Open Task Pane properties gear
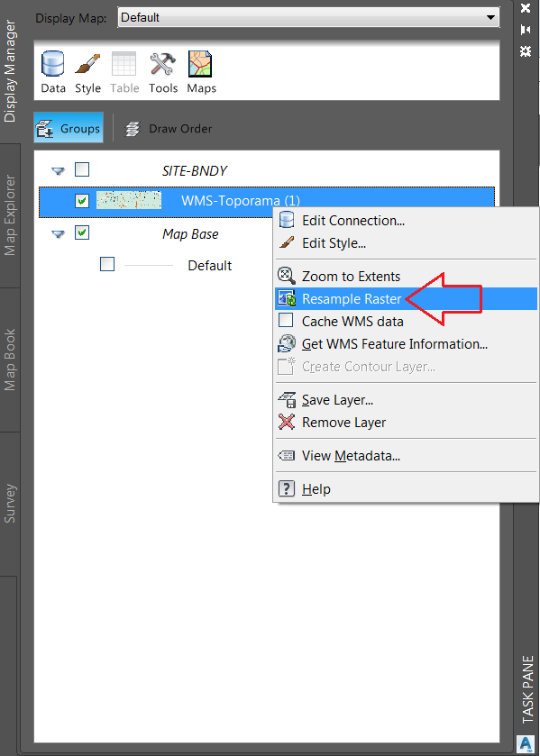The width and height of the screenshot is (540, 756). pos(526,50)
